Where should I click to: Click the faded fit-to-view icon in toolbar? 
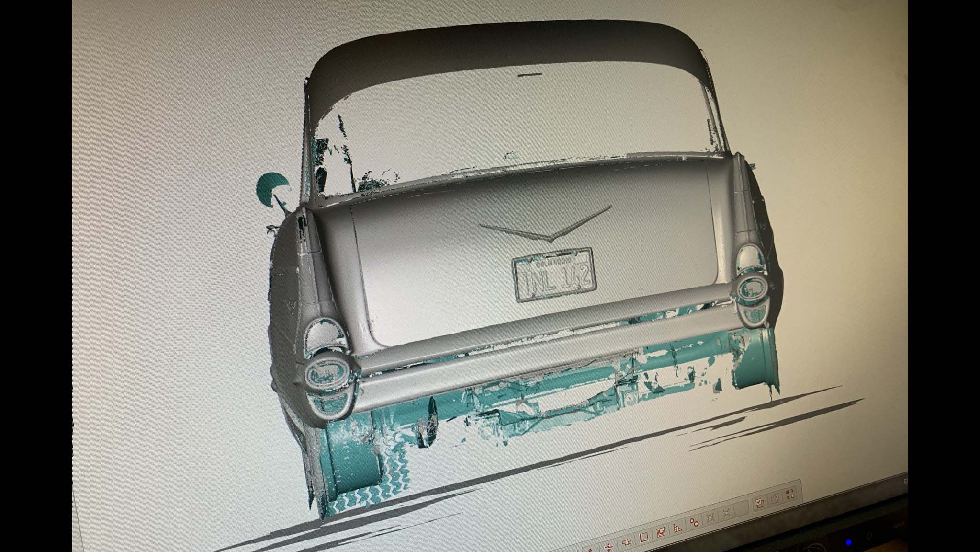tap(726, 513)
